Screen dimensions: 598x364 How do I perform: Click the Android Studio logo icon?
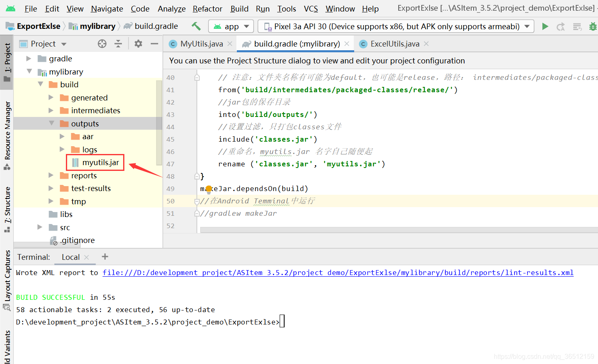coord(11,8)
